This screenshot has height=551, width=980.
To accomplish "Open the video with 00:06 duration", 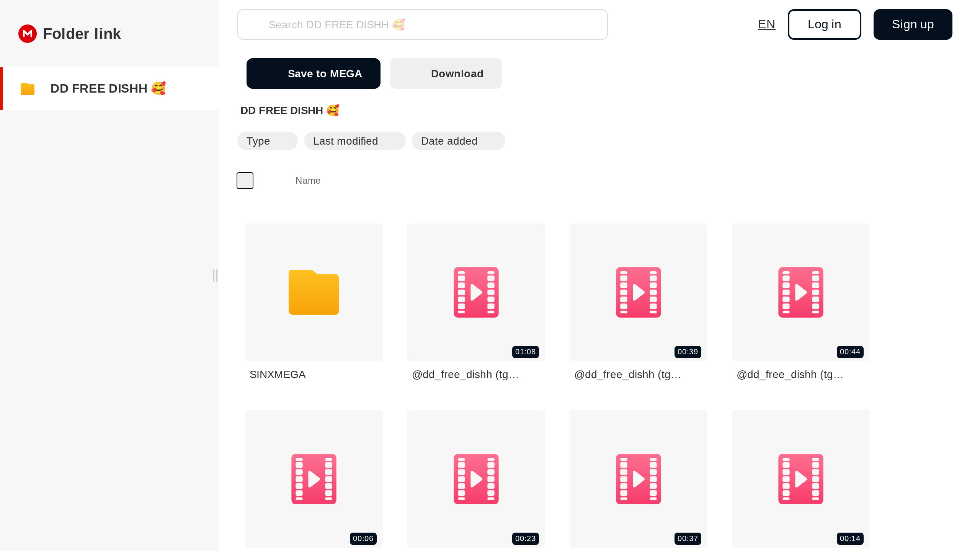I will point(314,479).
